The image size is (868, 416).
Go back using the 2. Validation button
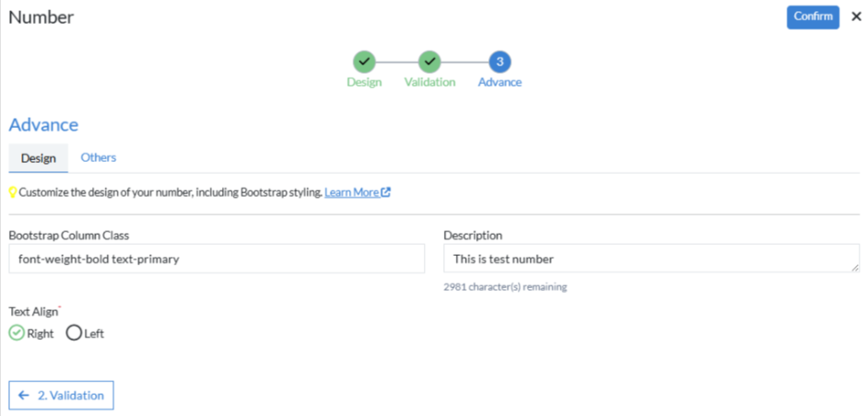point(62,395)
